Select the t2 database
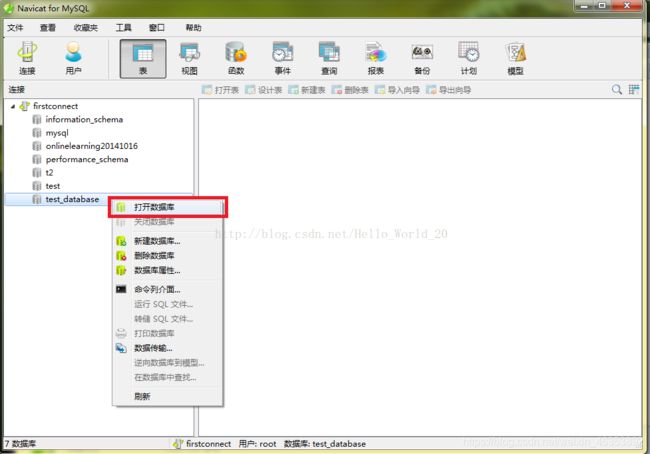The width and height of the screenshot is (650, 454). [49, 172]
